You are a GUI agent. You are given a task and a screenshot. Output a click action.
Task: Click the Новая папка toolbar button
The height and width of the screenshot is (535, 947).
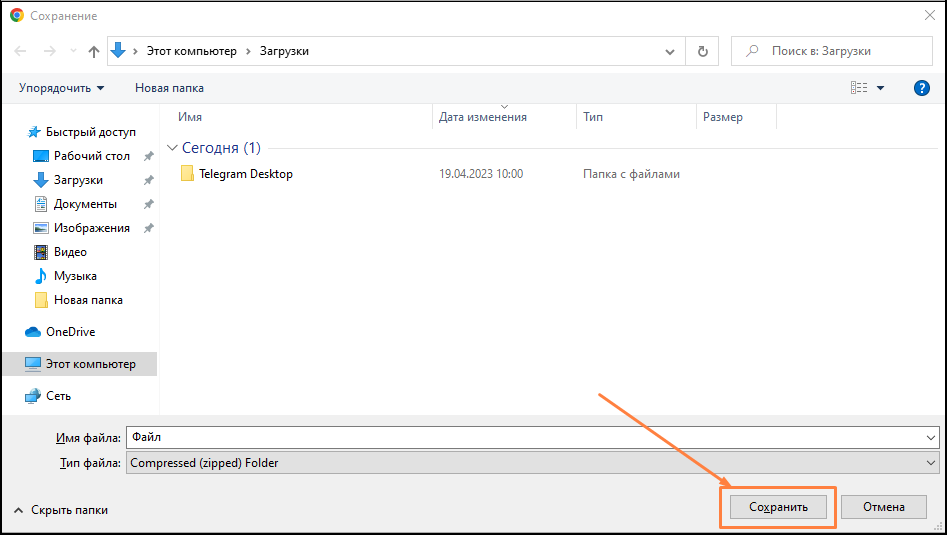pyautogui.click(x=169, y=88)
